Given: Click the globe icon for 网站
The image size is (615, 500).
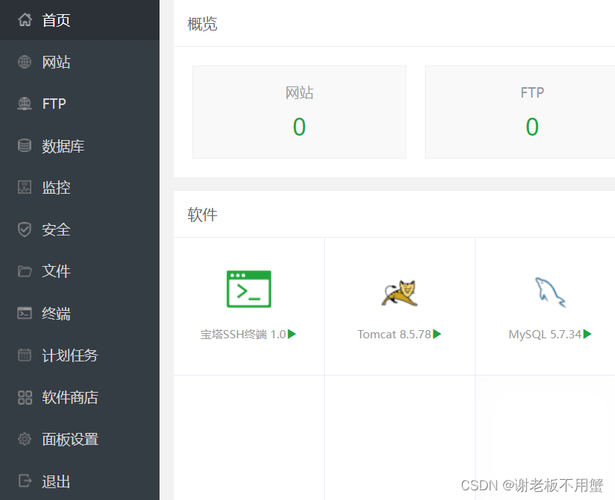Looking at the screenshot, I should (25, 62).
